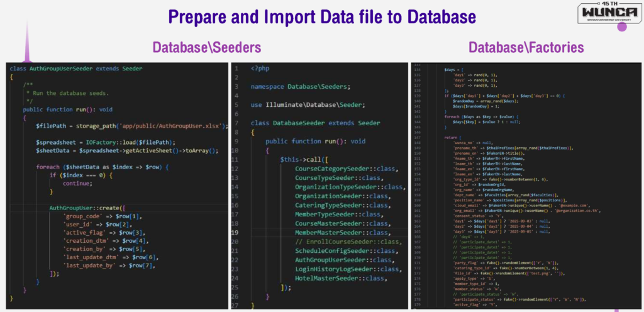The height and width of the screenshot is (312, 644).
Task: Click the 'class AuthGroupUserSeeder extends Seeder' line
Action: coord(76,69)
